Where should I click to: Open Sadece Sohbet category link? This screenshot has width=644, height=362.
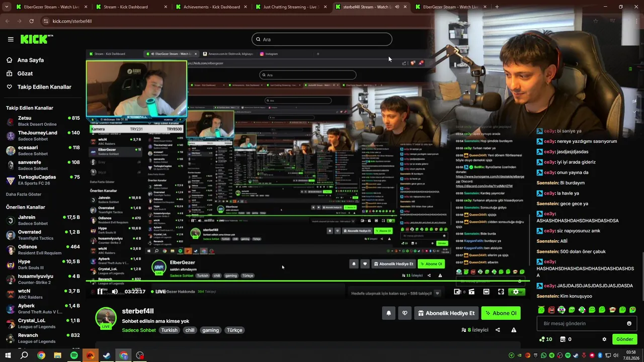click(x=139, y=330)
